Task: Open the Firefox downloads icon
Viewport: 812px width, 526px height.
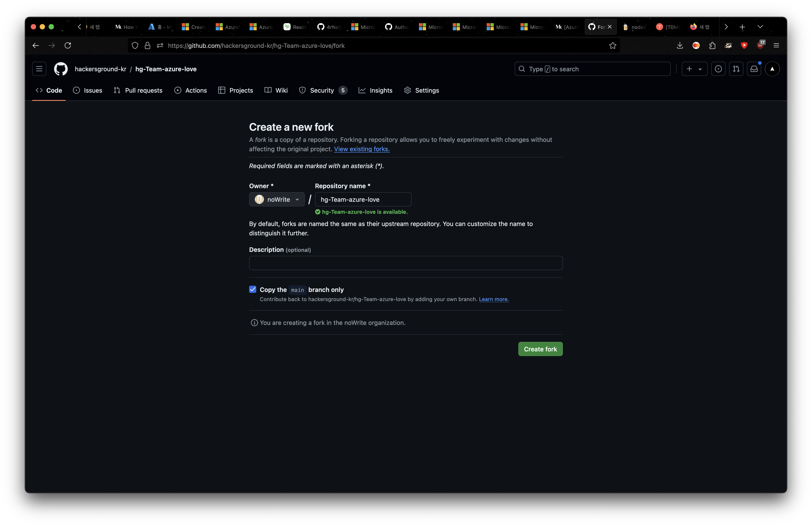Action: tap(680, 46)
